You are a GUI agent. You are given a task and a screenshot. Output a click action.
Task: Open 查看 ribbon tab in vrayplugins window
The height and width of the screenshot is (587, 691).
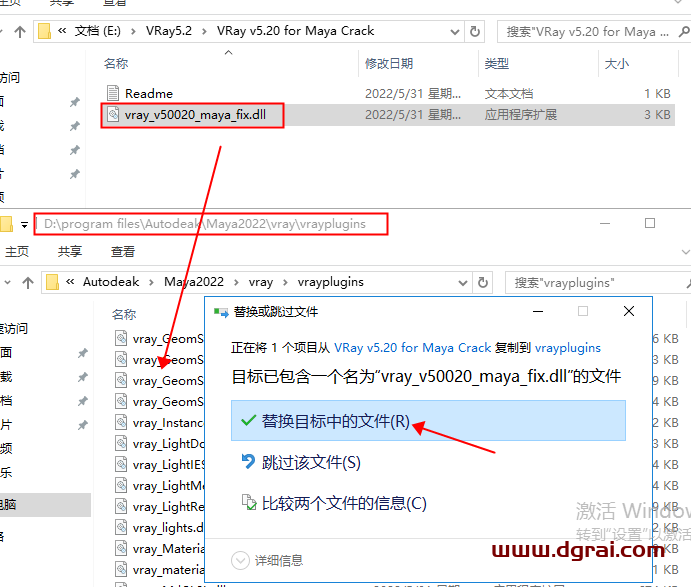pyautogui.click(x=123, y=251)
